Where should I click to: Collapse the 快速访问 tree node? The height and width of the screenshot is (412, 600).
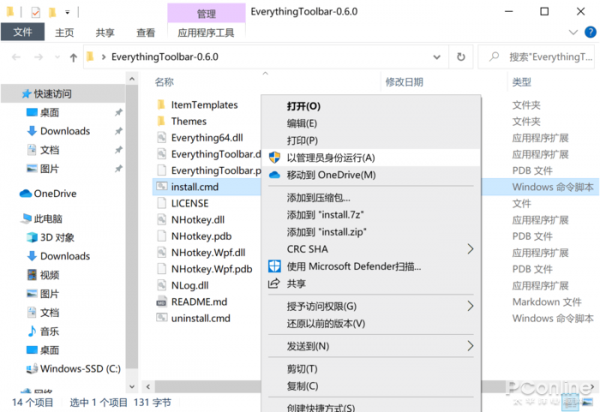pyautogui.click(x=8, y=94)
